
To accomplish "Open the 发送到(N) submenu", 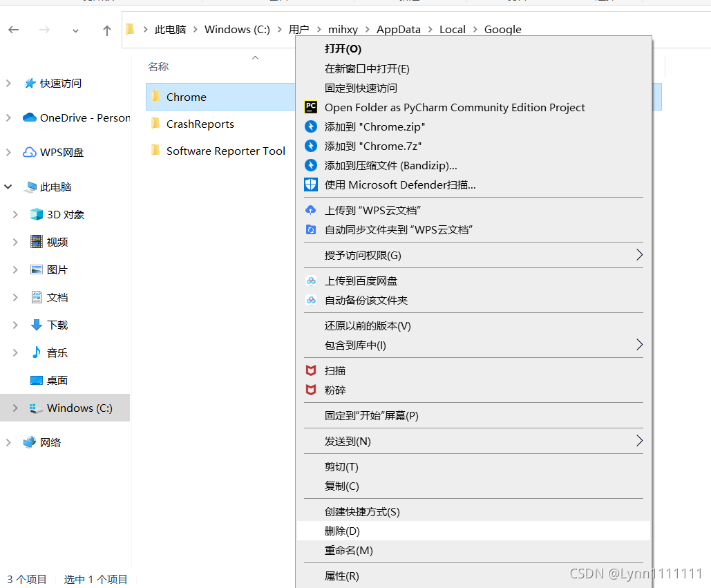I will coord(474,441).
